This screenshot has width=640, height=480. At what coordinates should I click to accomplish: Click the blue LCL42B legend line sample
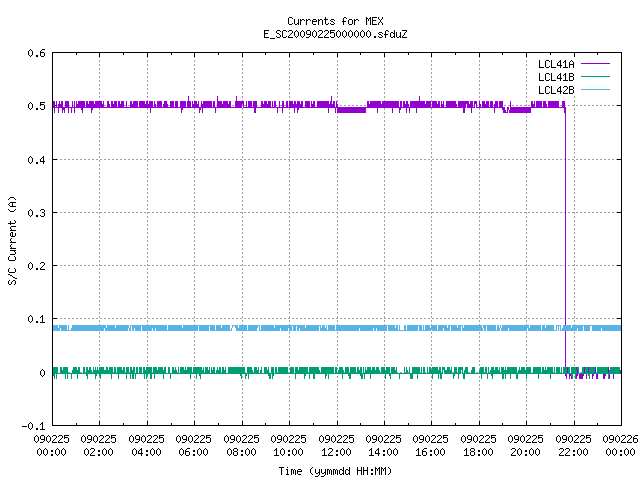coord(595,89)
